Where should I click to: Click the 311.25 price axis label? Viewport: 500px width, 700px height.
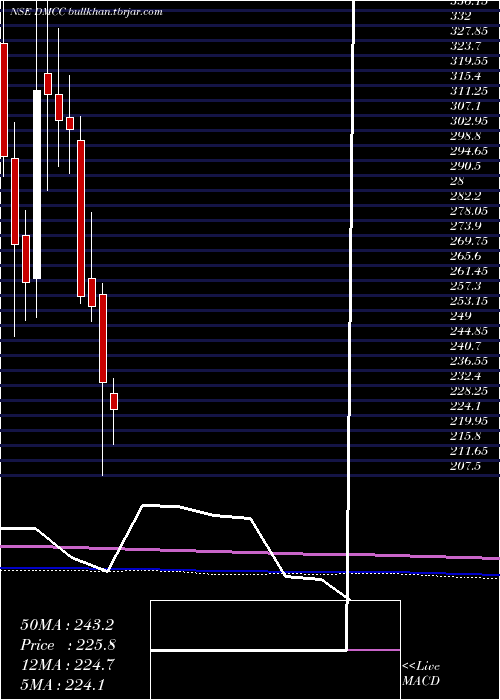click(468, 92)
